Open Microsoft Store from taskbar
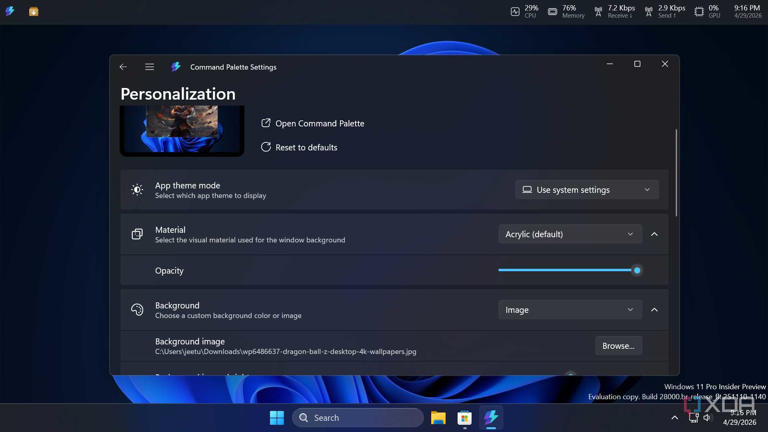Viewport: 768px width, 432px height. click(464, 418)
